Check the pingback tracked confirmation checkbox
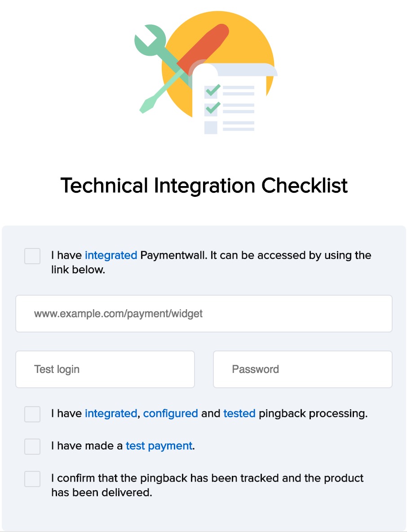Viewport: 407px width, 532px height. (x=32, y=479)
